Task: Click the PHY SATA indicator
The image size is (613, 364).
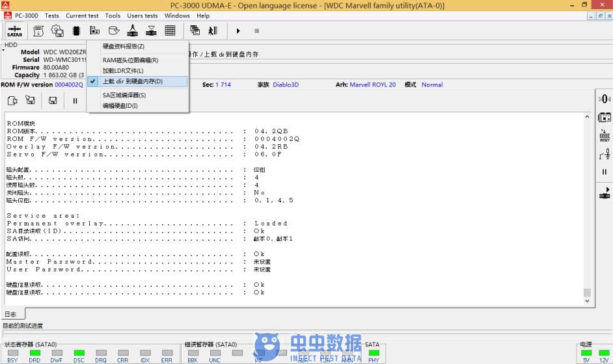Action: pos(374,353)
